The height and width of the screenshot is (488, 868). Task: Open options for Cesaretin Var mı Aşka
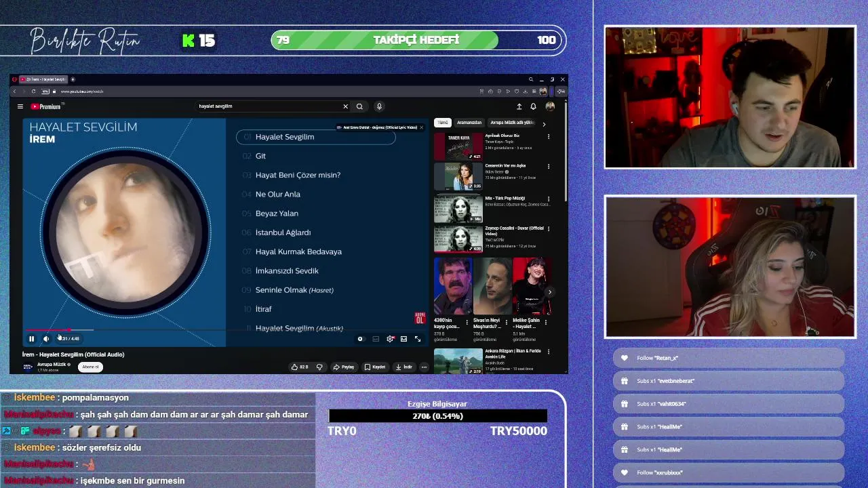tap(549, 166)
